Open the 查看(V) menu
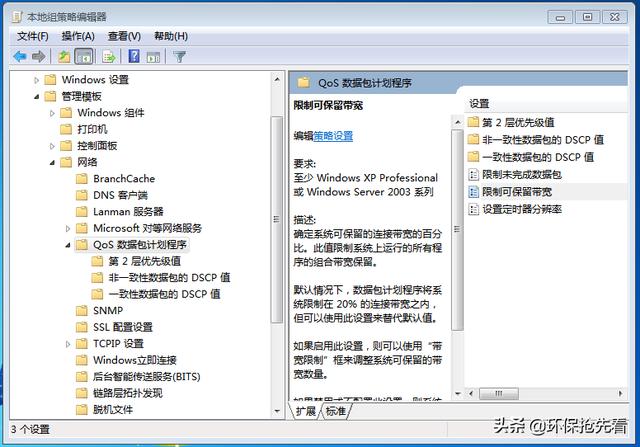The width and height of the screenshot is (640, 447). (124, 36)
